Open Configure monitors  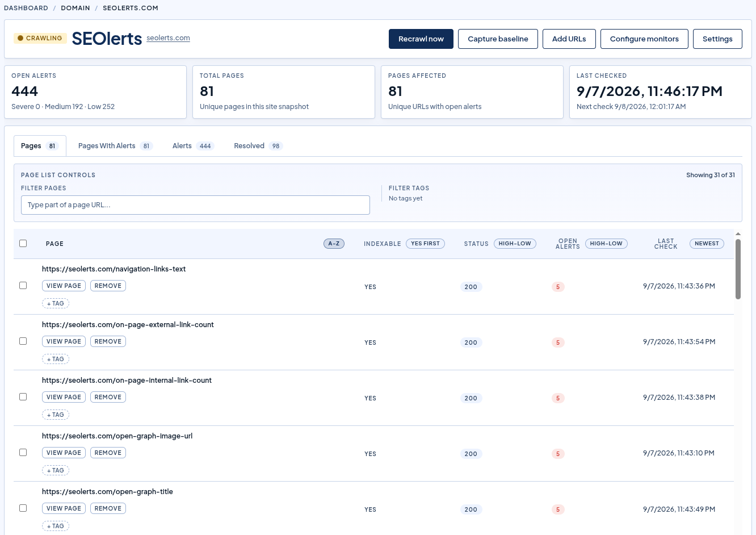pos(644,39)
